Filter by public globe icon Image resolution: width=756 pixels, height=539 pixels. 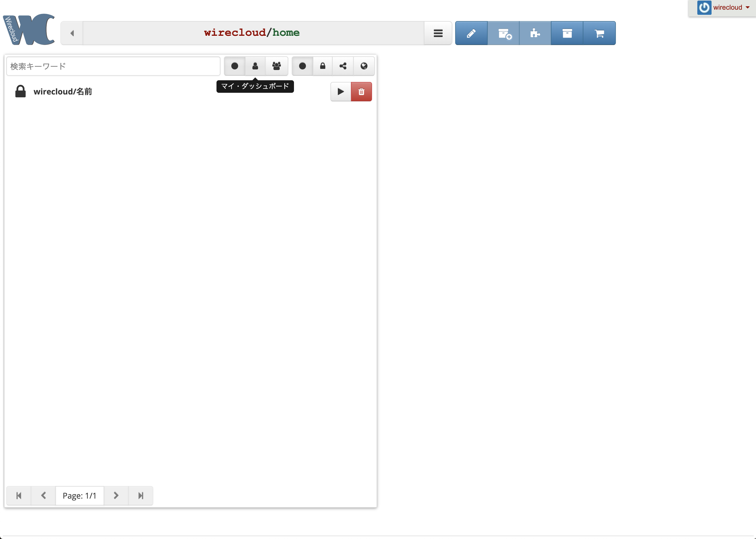pos(364,66)
